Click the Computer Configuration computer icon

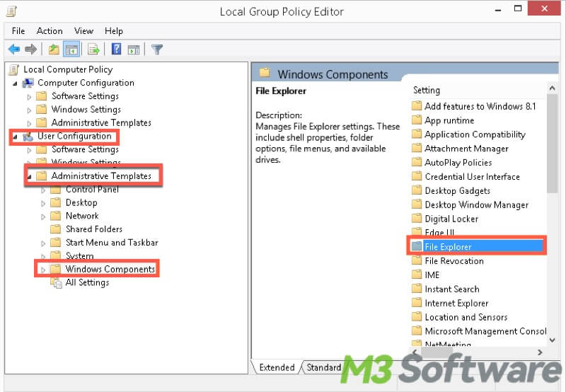click(x=28, y=83)
